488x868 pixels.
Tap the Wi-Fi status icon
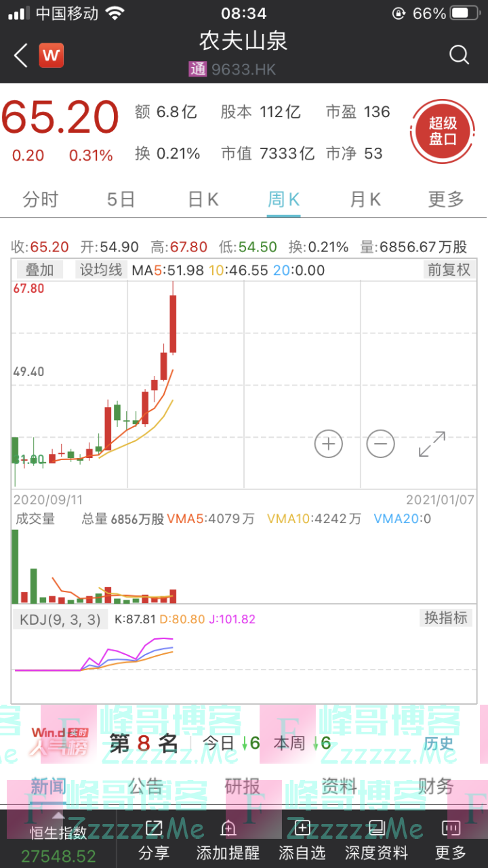[x=115, y=14]
